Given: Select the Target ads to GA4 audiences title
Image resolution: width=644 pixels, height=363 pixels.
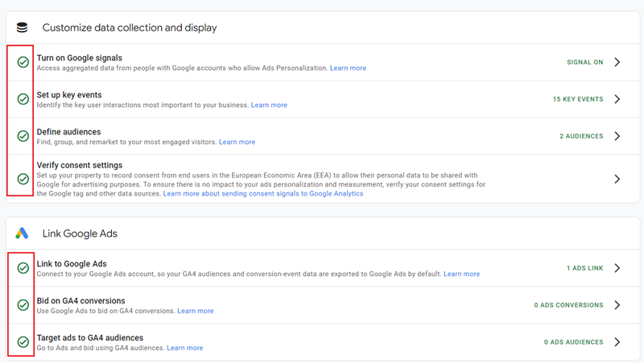Looking at the screenshot, I should (90, 337).
